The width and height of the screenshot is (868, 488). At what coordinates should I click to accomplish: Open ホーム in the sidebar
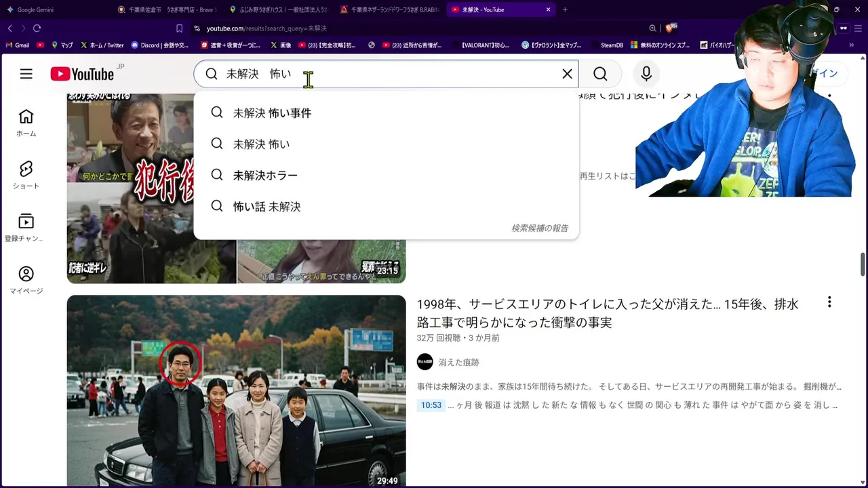(x=26, y=123)
